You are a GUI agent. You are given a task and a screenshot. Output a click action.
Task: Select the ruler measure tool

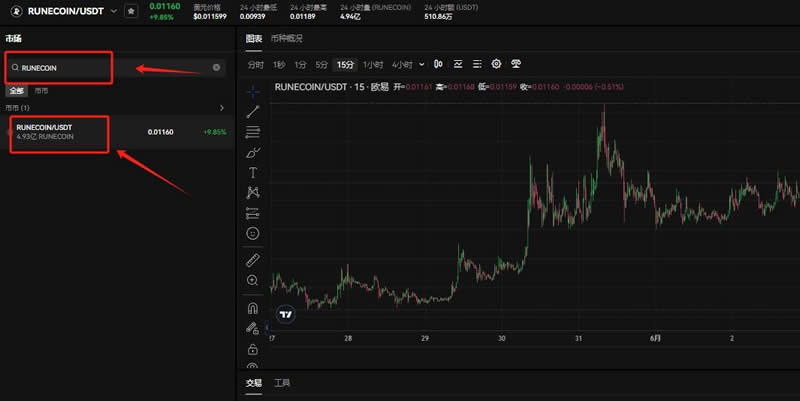[x=253, y=260]
